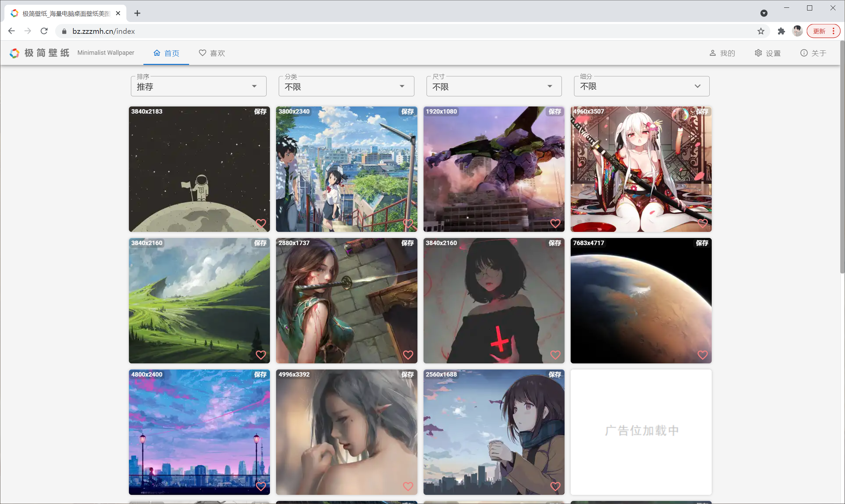The height and width of the screenshot is (504, 845).
Task: Like the 4800x2400 purple sky wallpaper
Action: coord(260,486)
